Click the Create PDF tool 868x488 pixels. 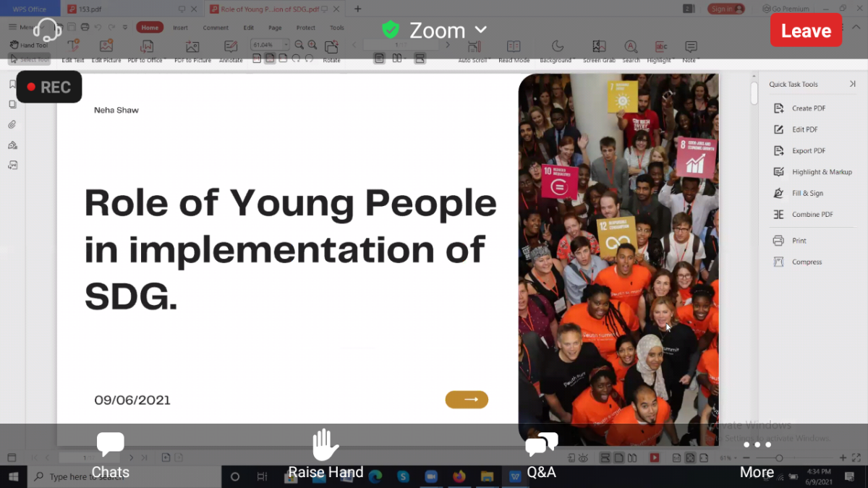pos(808,108)
